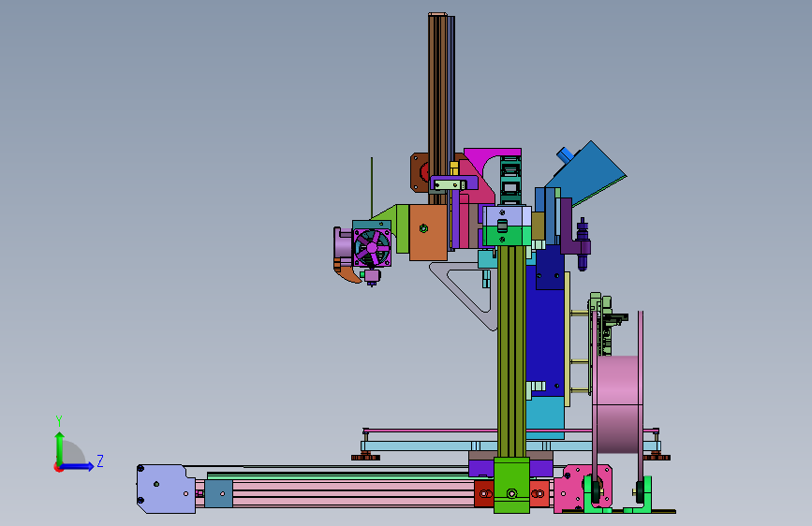
Task: Select the dark purple bracket right of column
Action: pos(568,227)
